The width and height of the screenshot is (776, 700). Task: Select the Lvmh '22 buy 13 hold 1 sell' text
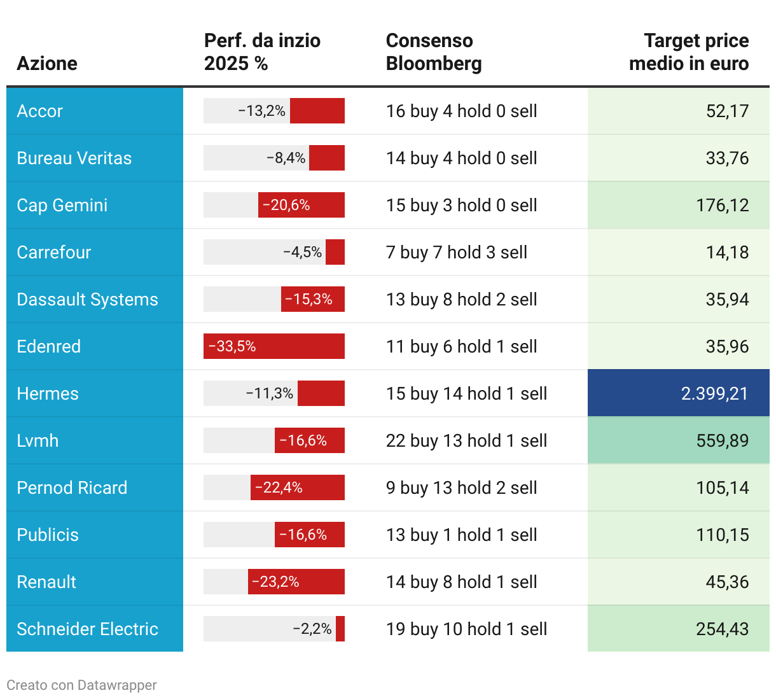466,441
